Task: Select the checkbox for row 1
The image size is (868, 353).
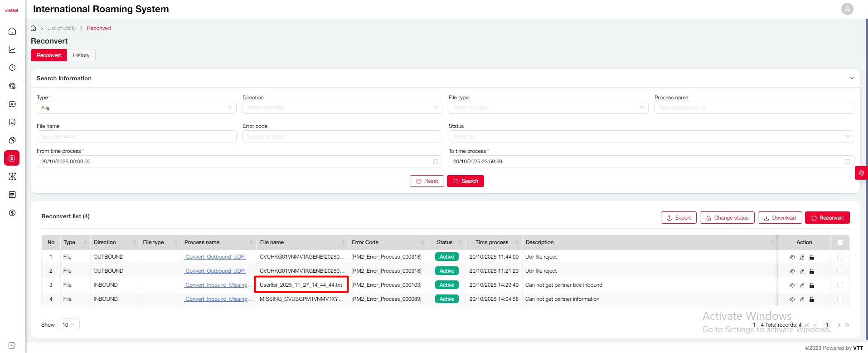Action: coord(840,257)
